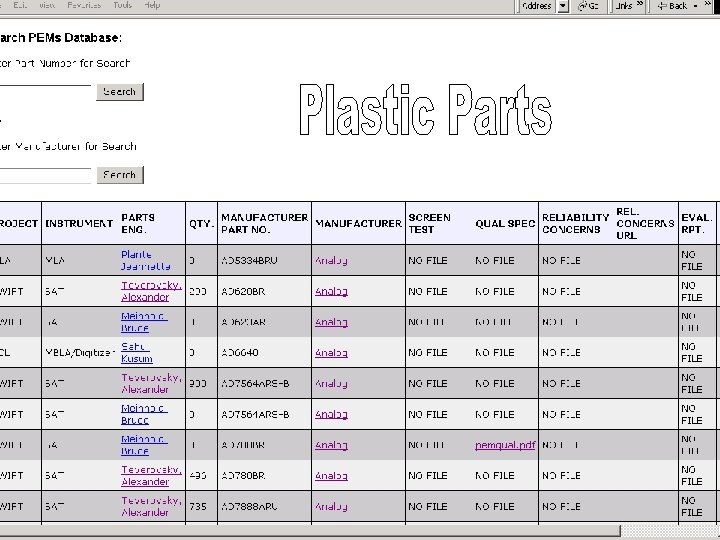Click the MANUFACTURER PART NO. column header
The height and width of the screenshot is (540, 720).
coord(264,223)
